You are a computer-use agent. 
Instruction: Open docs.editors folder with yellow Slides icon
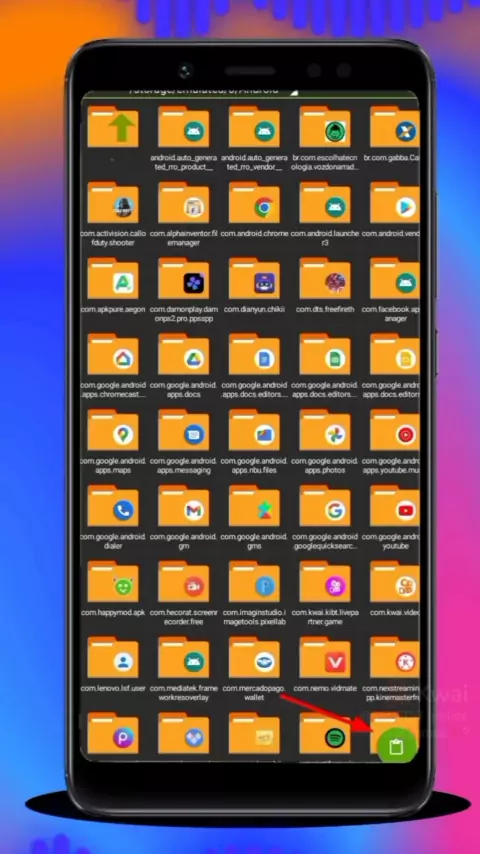394,354
